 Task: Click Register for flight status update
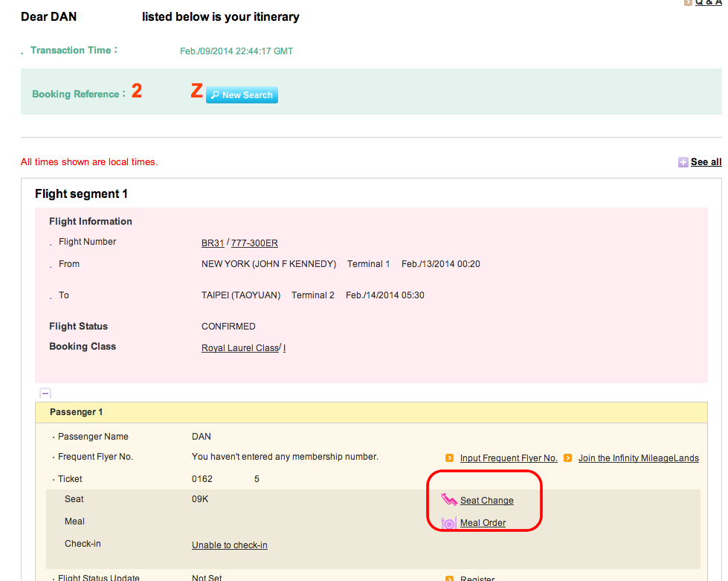477,578
